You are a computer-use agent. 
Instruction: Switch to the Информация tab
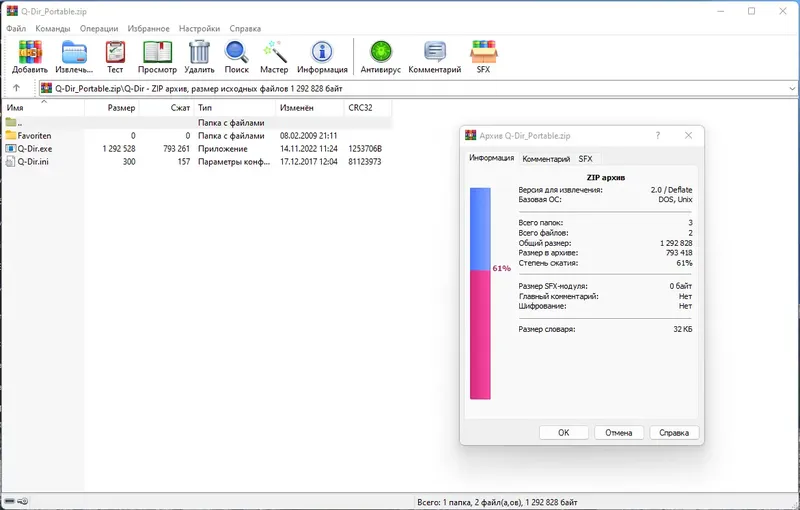[491, 158]
